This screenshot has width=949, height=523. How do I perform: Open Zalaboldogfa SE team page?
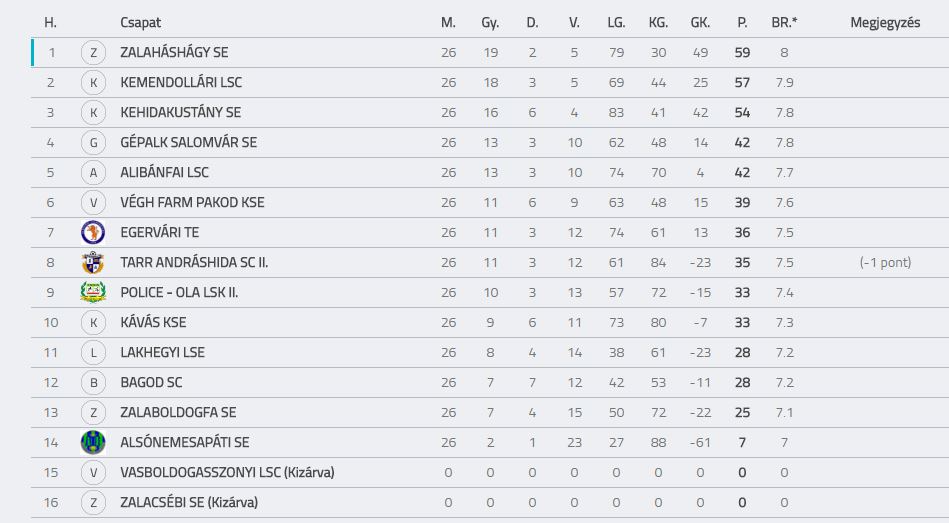coord(178,412)
